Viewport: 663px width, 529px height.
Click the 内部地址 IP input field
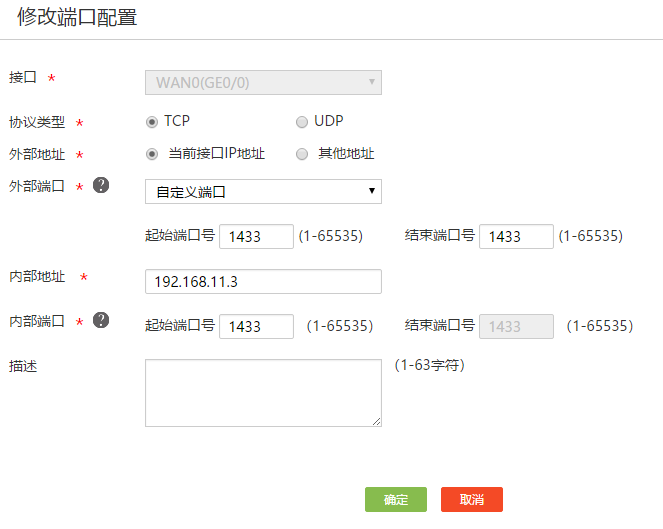point(263,282)
